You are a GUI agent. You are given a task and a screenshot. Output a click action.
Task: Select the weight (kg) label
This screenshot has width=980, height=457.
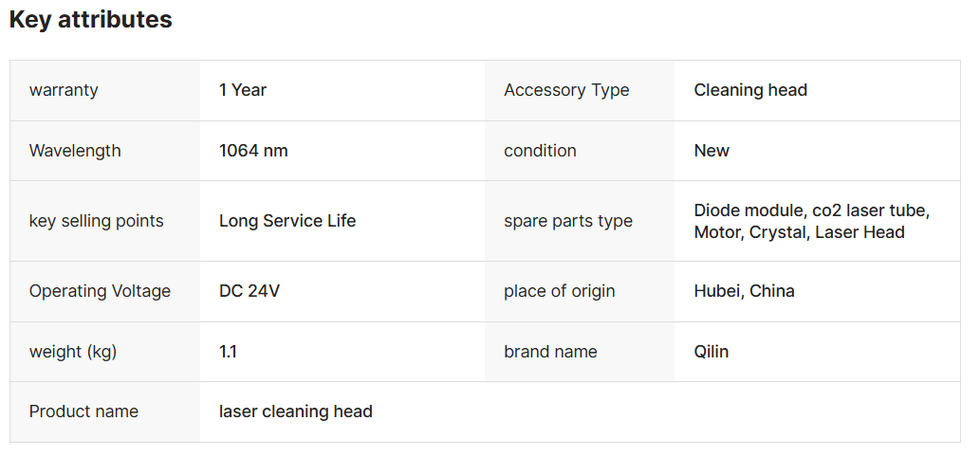tap(72, 352)
